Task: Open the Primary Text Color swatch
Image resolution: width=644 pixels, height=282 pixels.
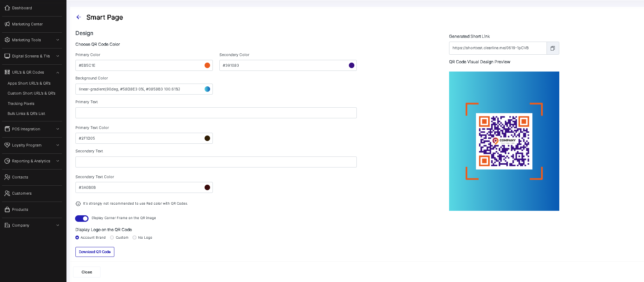Action: (x=207, y=138)
